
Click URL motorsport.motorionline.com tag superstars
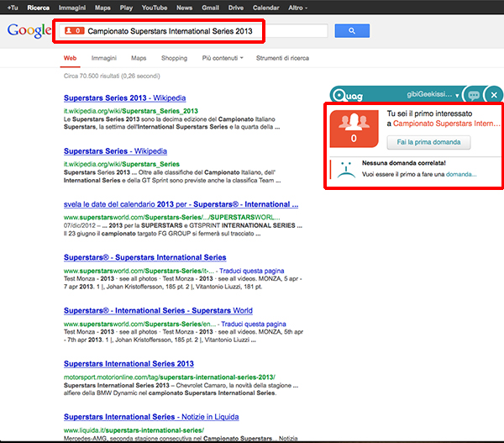[x=170, y=377]
